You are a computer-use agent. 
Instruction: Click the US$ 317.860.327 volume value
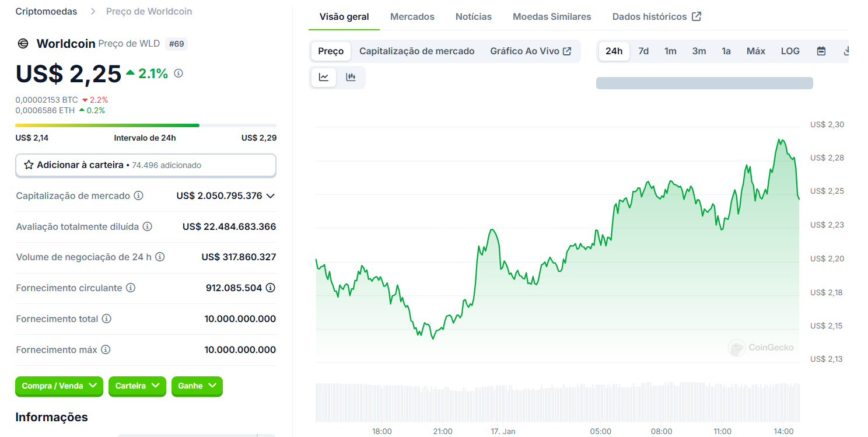click(x=239, y=257)
